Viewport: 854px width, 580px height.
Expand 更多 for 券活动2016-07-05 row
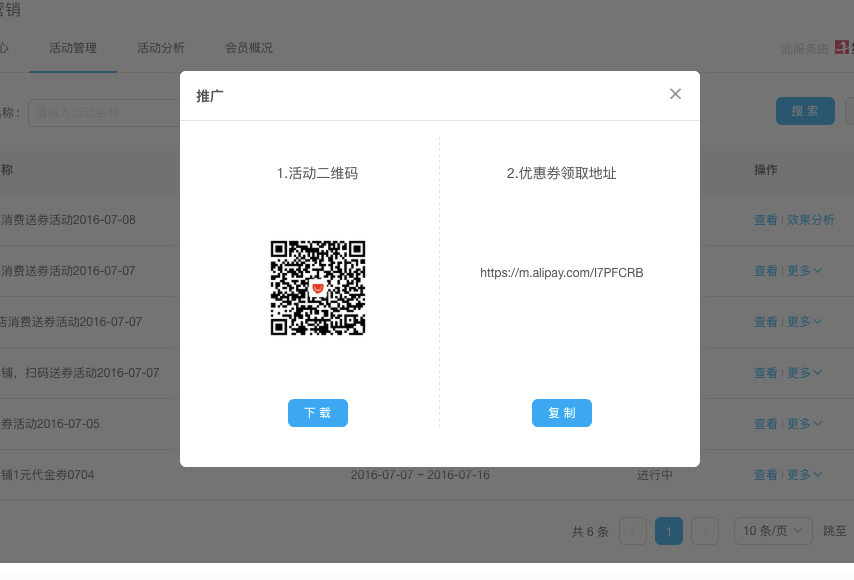[x=804, y=424]
